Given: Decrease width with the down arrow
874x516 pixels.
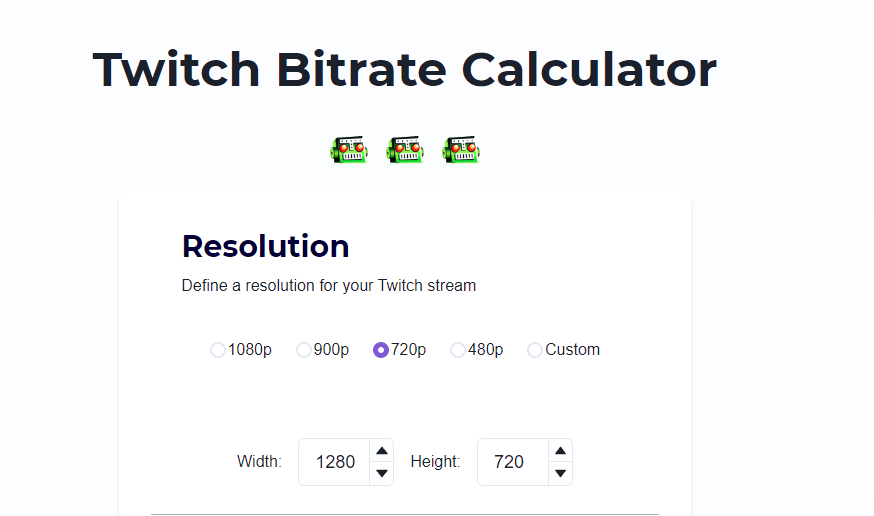Looking at the screenshot, I should point(382,473).
